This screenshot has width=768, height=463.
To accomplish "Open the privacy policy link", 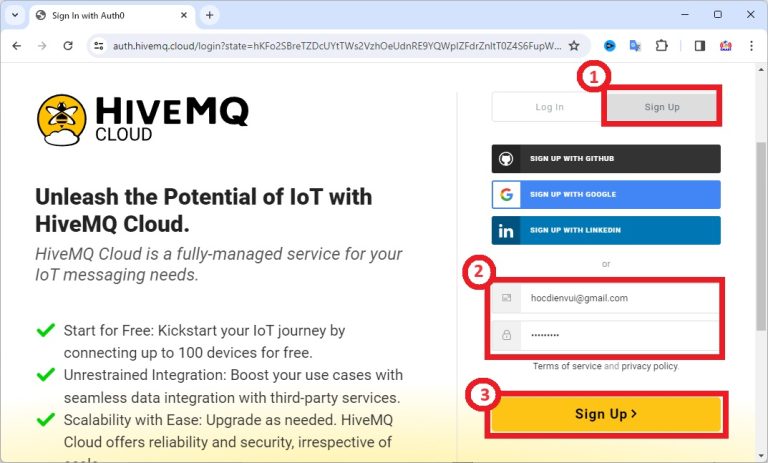I will point(650,366).
